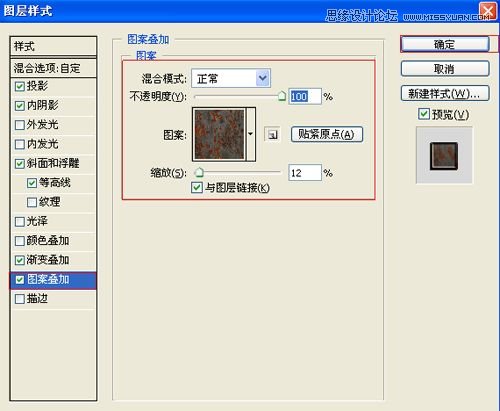Click the style preview thumbnail
Screen dimensions: 500x411
444,156
